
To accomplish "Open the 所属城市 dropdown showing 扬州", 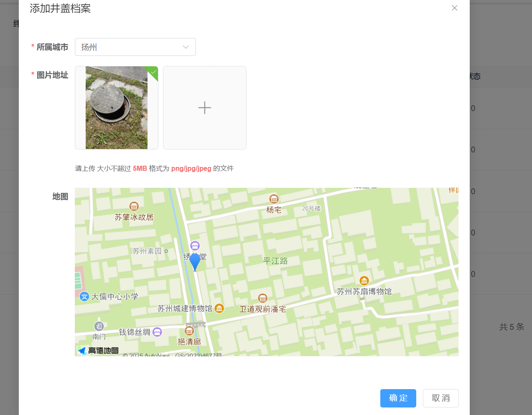I will [135, 47].
